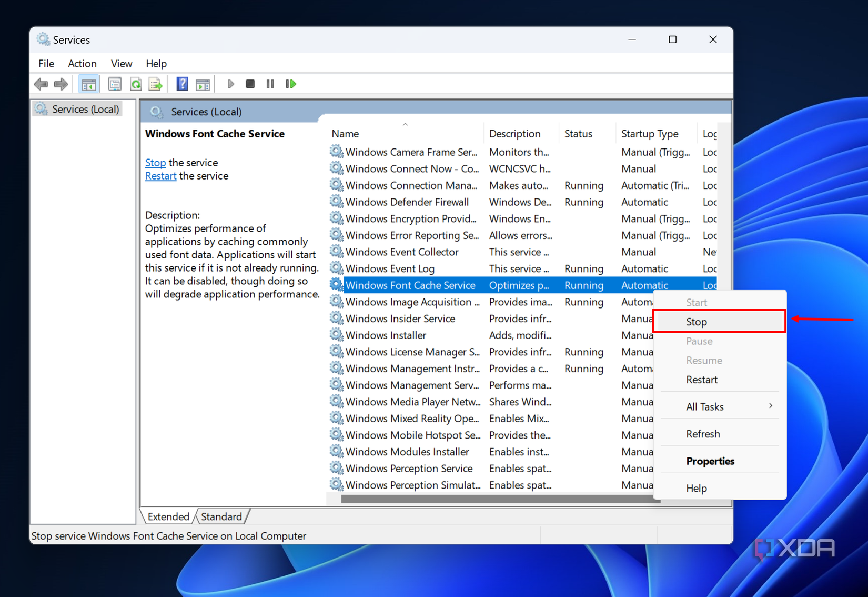The height and width of the screenshot is (597, 868).
Task: Click gear icon beside Windows Defender Firewall
Action: coord(337,202)
